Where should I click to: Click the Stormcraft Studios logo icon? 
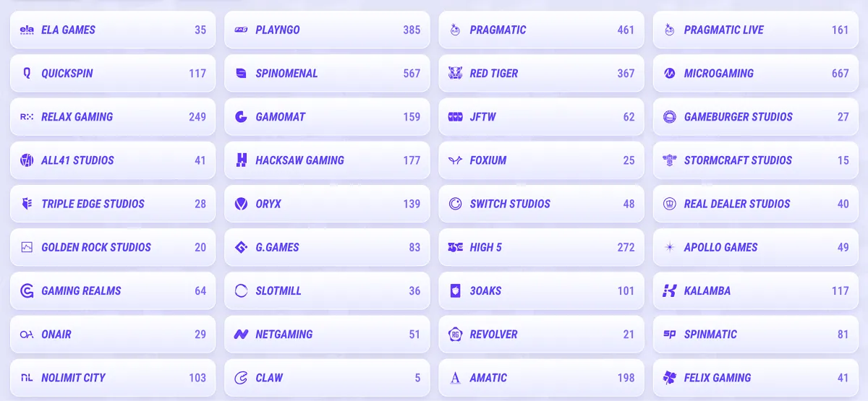click(670, 160)
